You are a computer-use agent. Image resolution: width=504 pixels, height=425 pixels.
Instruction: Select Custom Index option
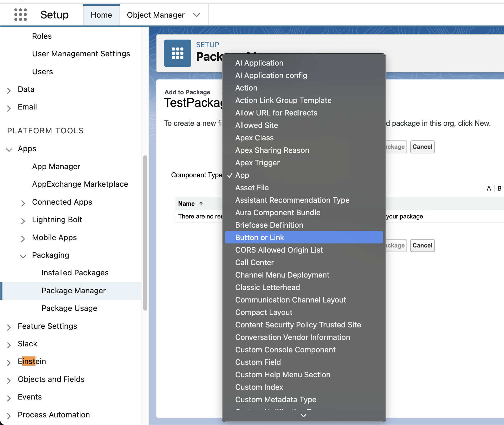304,387
